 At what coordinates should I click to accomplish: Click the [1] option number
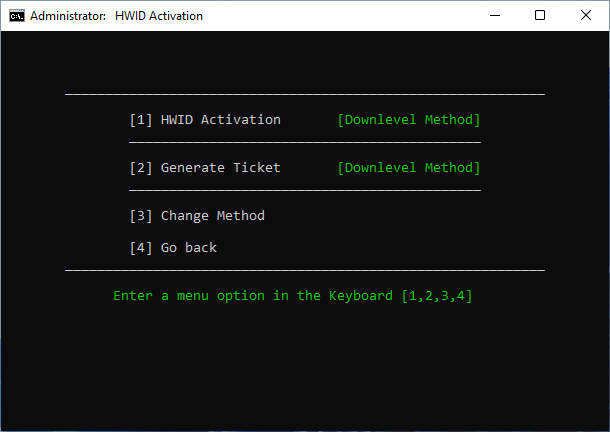pos(141,120)
